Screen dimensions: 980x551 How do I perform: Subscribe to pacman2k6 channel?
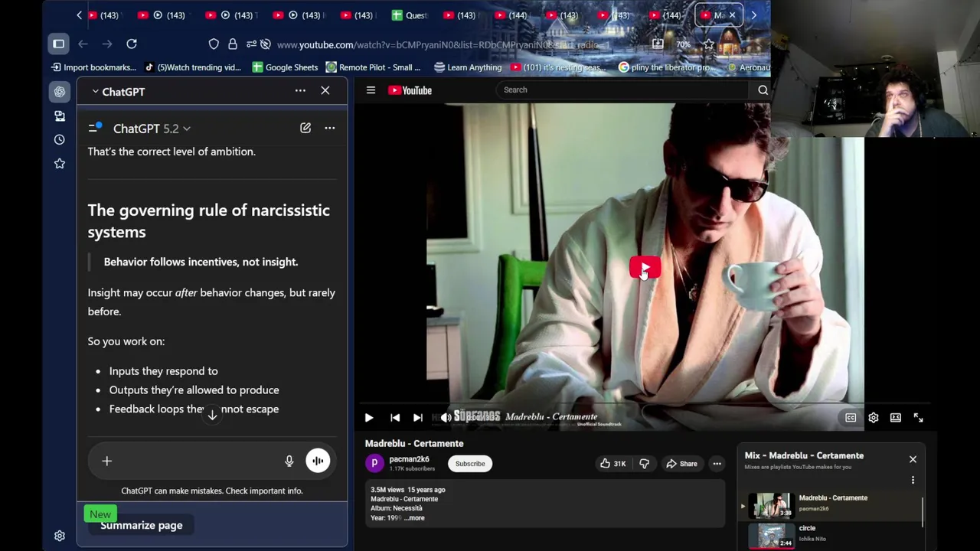[x=470, y=464]
